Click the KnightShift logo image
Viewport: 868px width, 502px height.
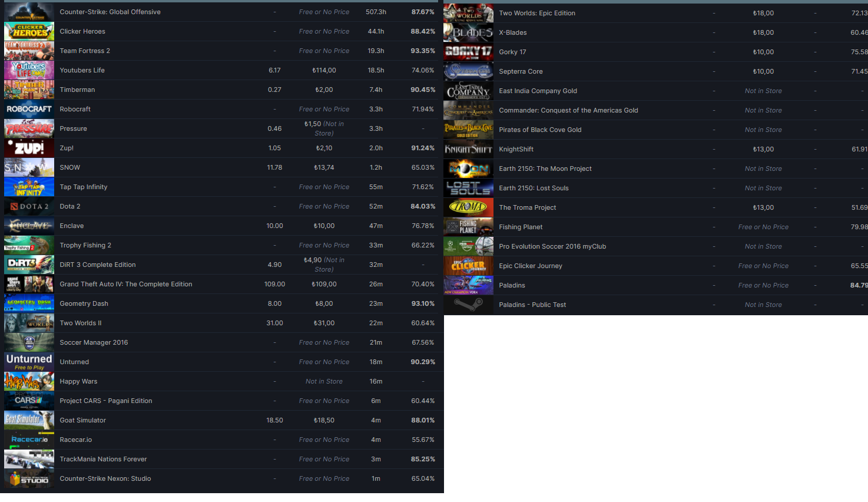(x=468, y=149)
